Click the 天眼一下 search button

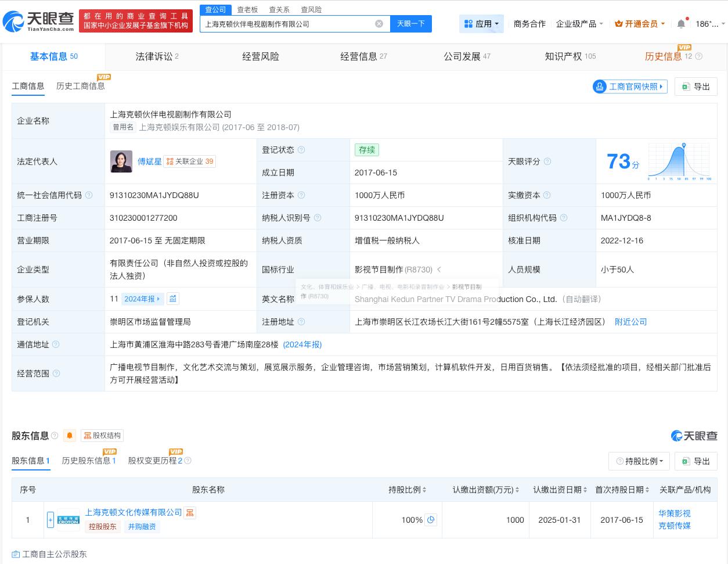(x=411, y=23)
